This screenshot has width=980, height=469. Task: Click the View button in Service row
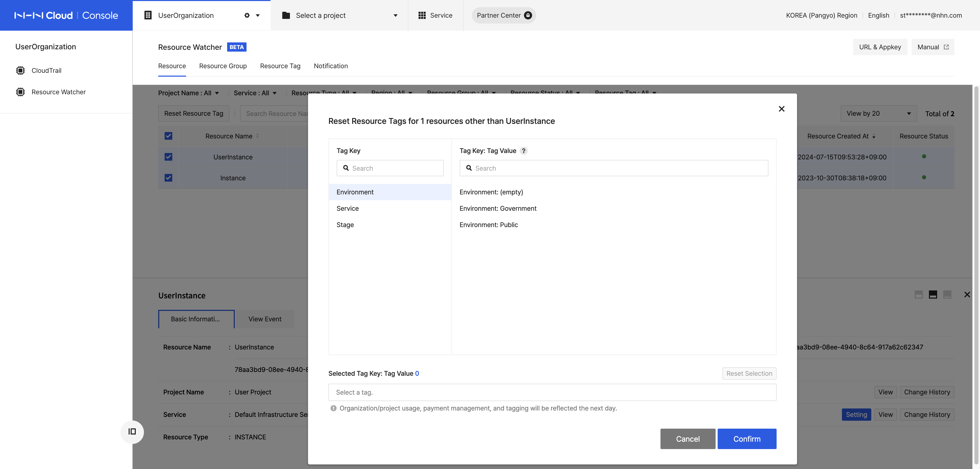(885, 415)
